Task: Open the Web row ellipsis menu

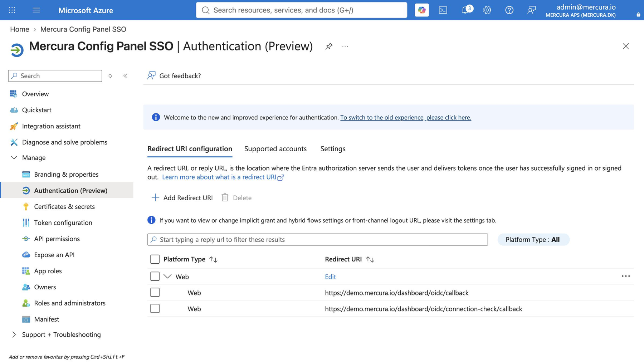Action: click(x=625, y=276)
